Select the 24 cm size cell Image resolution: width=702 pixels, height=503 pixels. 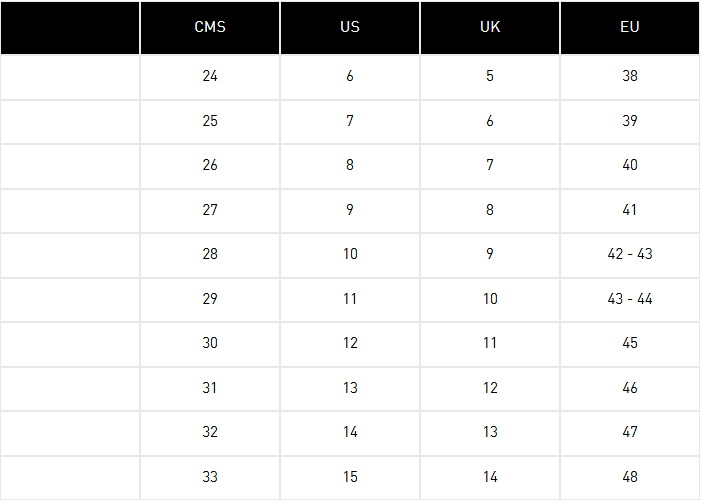click(210, 77)
